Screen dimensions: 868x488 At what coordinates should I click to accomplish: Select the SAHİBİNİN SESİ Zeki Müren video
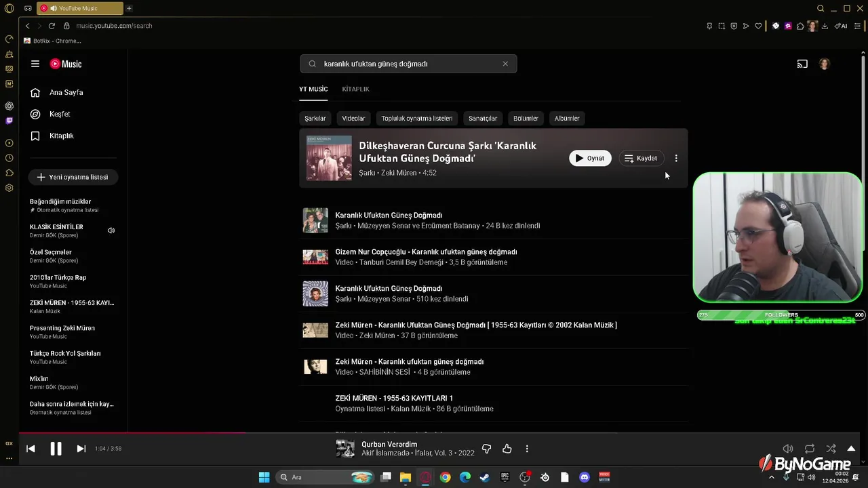coord(494,367)
